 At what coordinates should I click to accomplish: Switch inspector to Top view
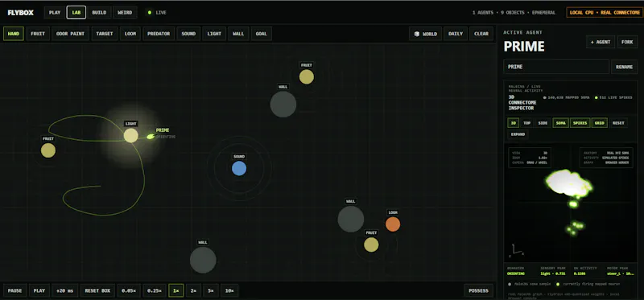[527, 123]
